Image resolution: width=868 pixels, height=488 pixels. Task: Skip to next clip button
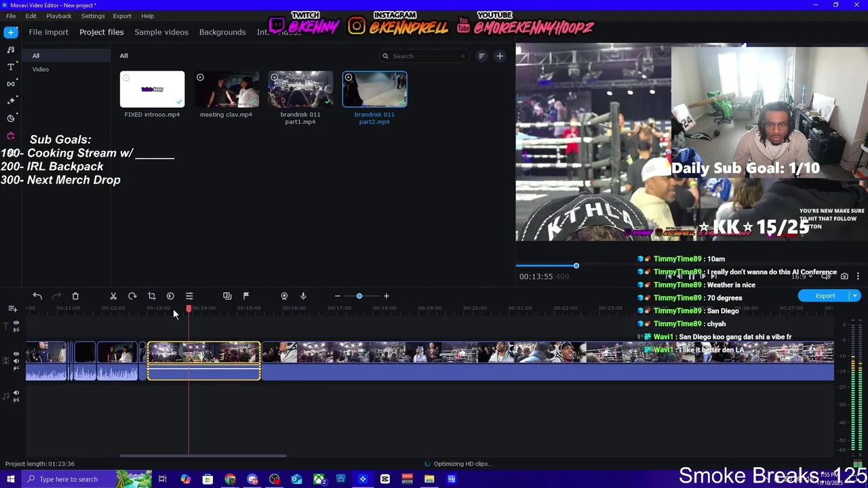click(x=714, y=277)
